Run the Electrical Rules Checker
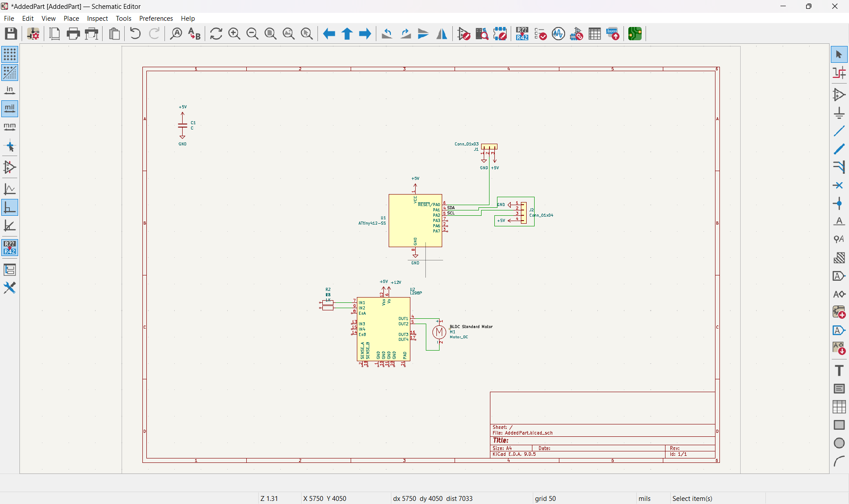The image size is (849, 504). pos(540,34)
